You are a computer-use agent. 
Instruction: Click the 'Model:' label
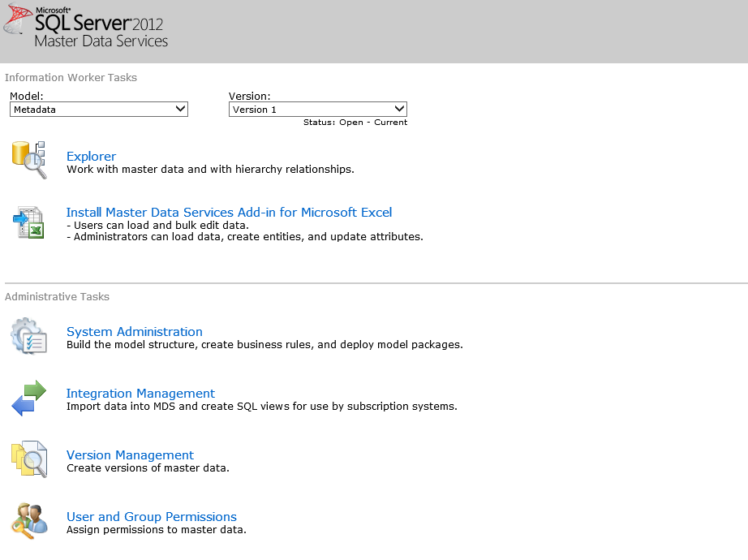pos(27,96)
